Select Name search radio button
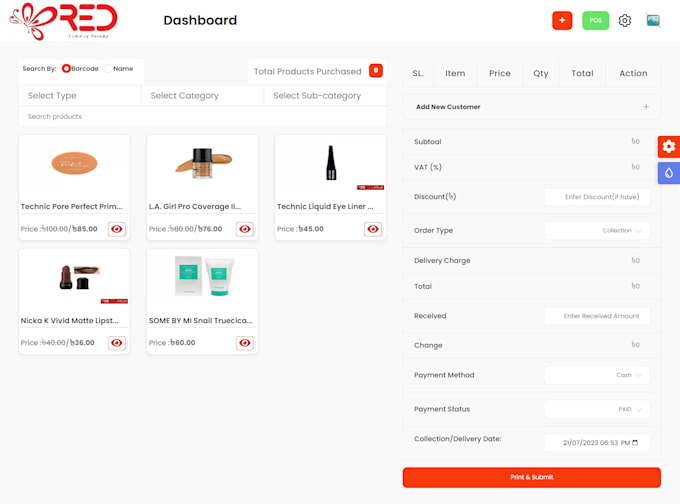The width and height of the screenshot is (680, 504). (108, 69)
